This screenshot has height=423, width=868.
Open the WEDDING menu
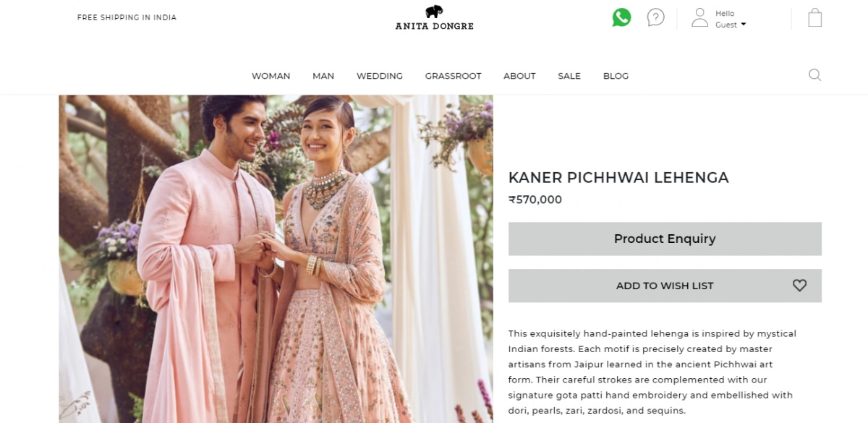pos(380,76)
